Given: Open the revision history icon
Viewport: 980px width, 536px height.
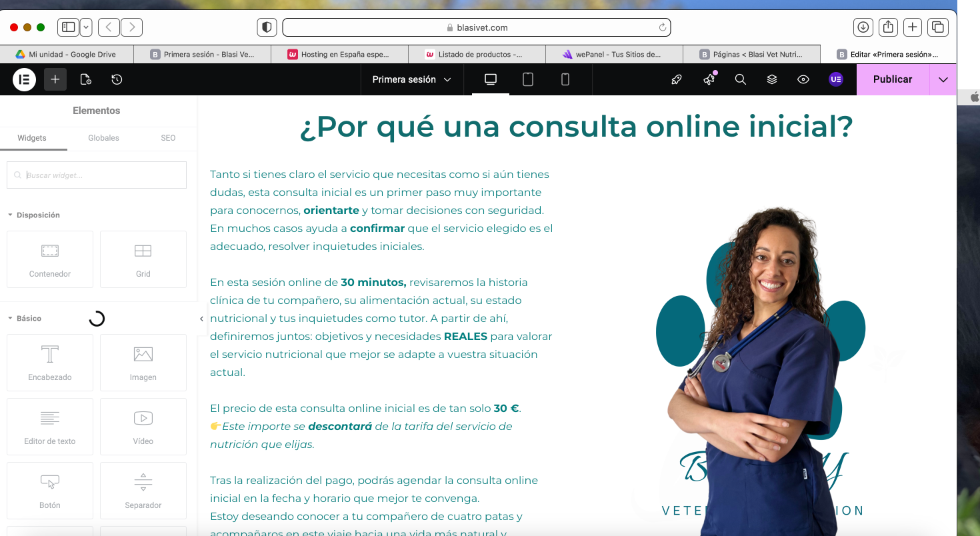Looking at the screenshot, I should point(117,79).
